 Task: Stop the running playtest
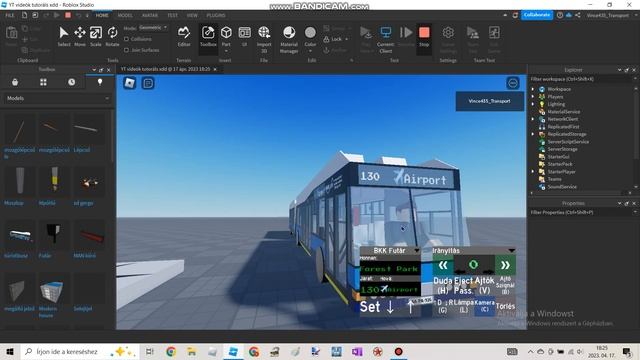pyautogui.click(x=424, y=36)
